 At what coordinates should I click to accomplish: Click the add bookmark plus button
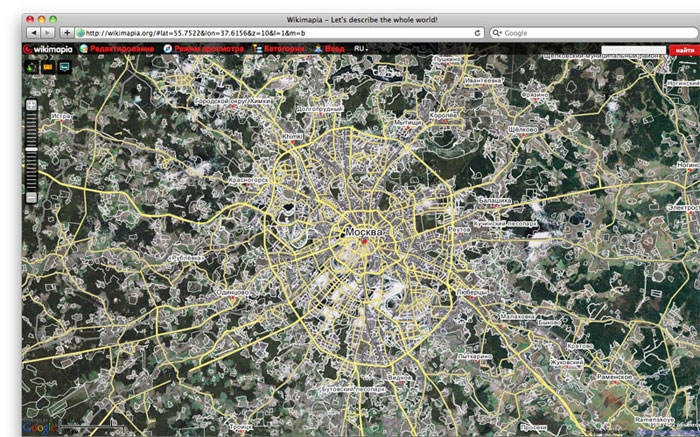pos(67,33)
